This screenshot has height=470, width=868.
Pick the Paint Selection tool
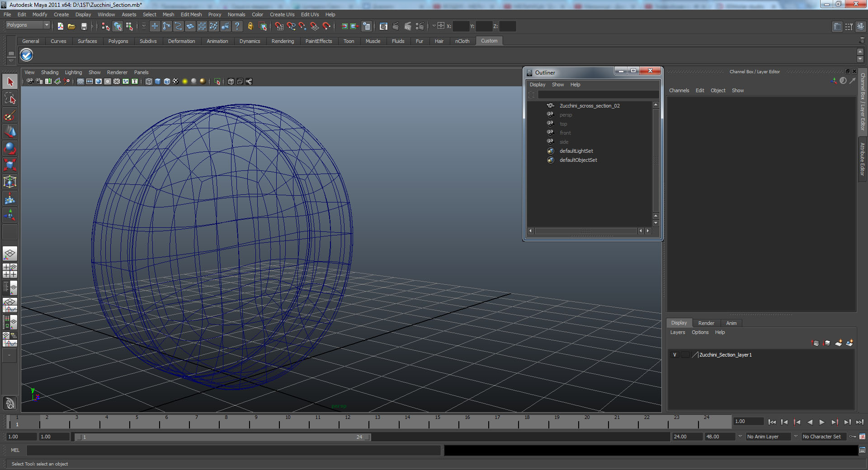pyautogui.click(x=10, y=115)
